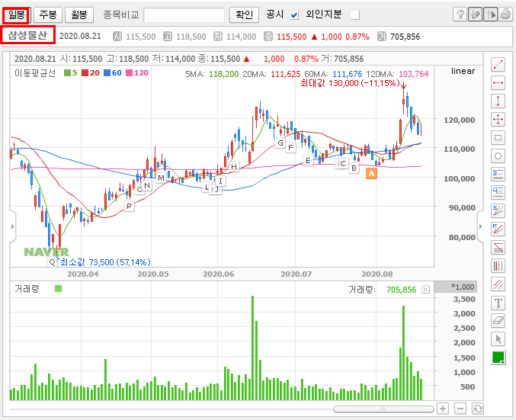This screenshot has height=420, width=516.
Task: Expand chart with right edge arrow
Action: tap(480, 226)
